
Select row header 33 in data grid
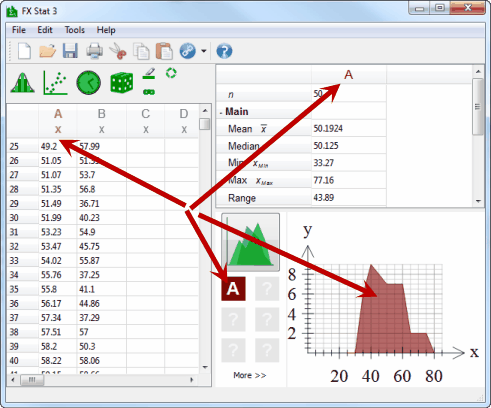[x=22, y=261]
